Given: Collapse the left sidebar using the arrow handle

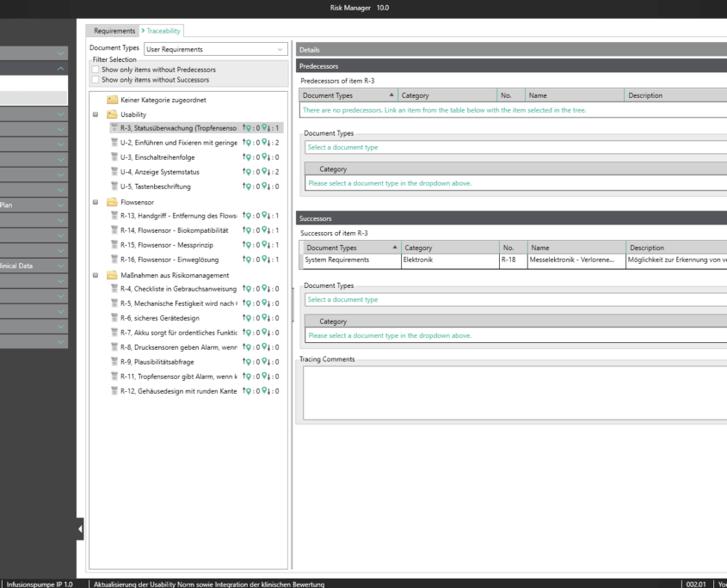Looking at the screenshot, I should click(x=81, y=530).
